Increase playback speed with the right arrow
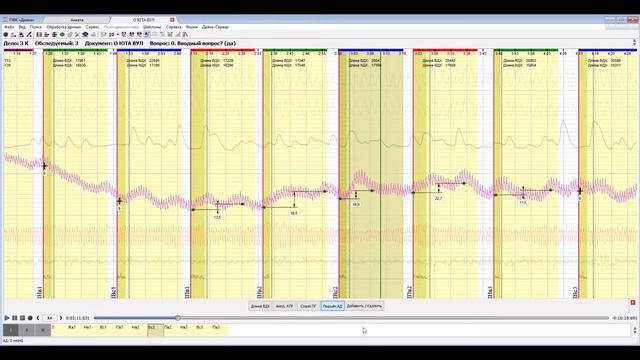The image size is (640, 360). point(61,318)
